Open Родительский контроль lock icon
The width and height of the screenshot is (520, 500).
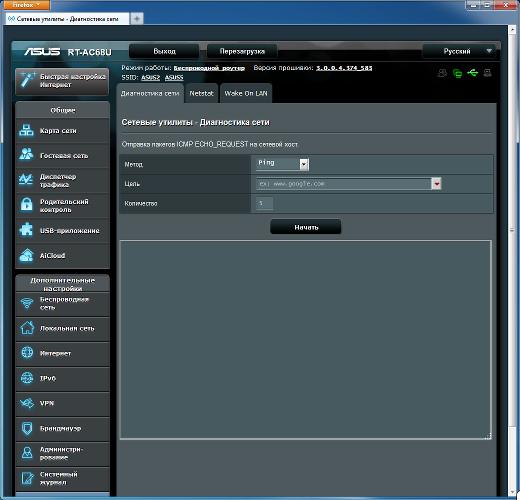click(26, 205)
